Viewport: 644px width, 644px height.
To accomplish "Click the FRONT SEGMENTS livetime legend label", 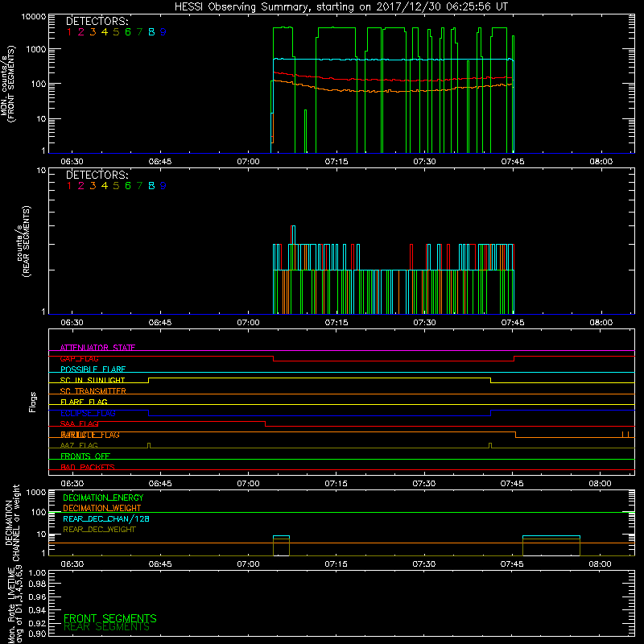I will (110, 618).
